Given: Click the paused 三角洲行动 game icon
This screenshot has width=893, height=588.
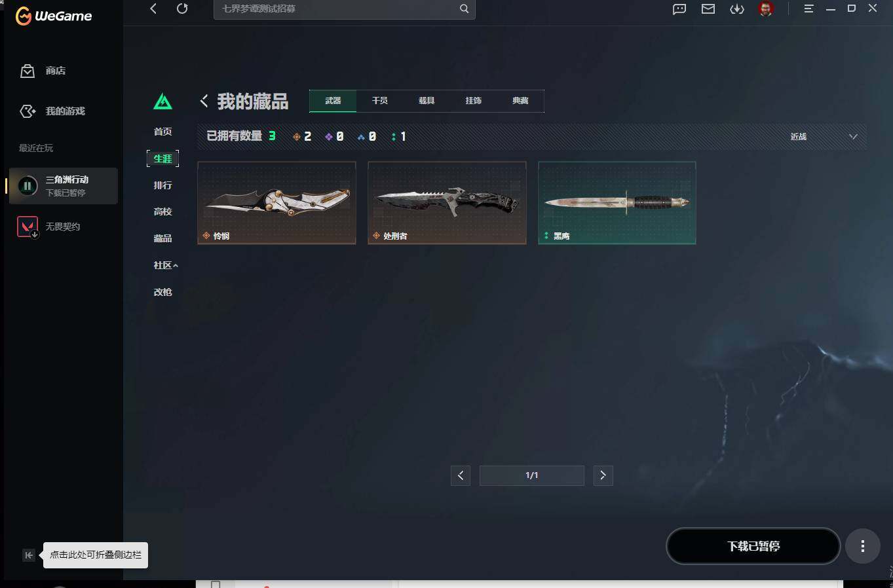Looking at the screenshot, I should coord(28,186).
